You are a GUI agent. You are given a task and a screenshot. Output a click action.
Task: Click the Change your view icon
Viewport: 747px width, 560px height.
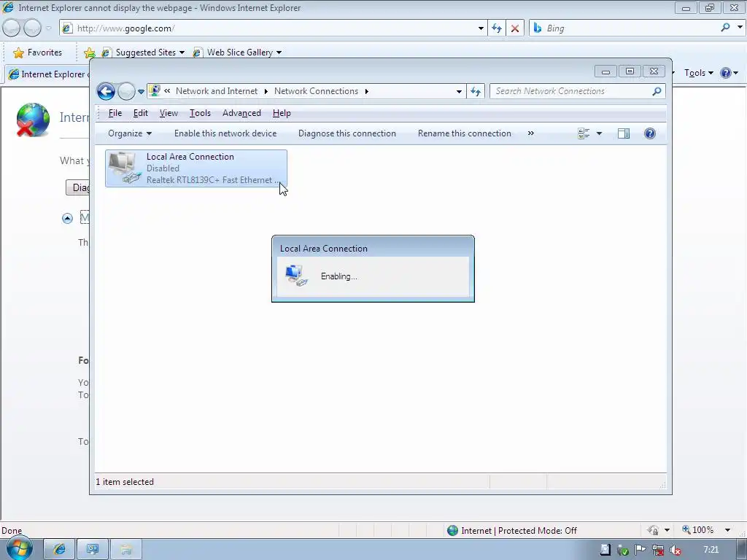tap(584, 134)
